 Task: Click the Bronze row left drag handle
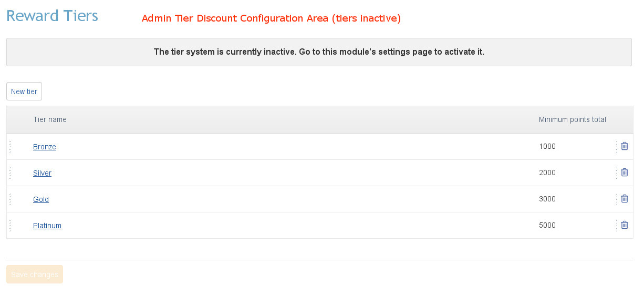(x=10, y=147)
